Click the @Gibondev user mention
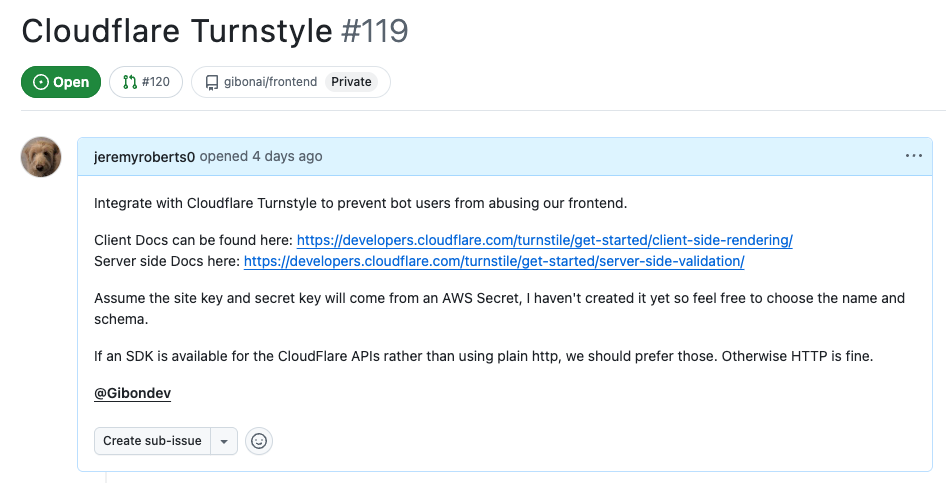Screen dimensions: 946x483 click(x=133, y=393)
